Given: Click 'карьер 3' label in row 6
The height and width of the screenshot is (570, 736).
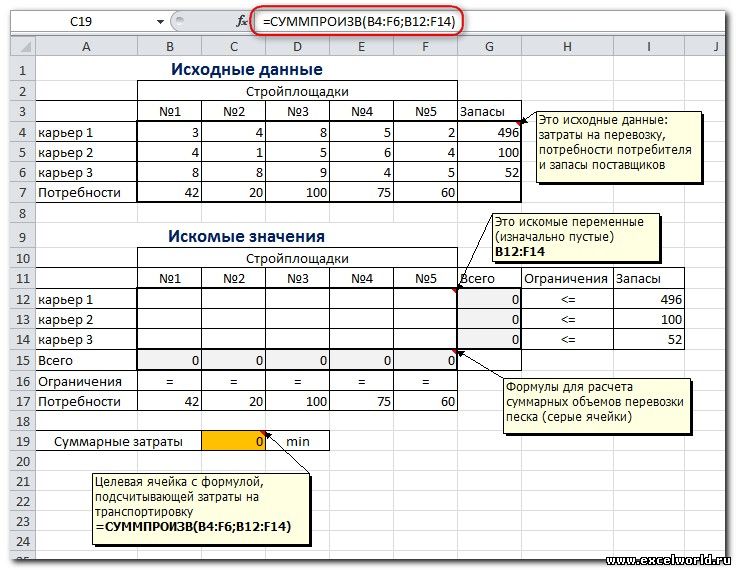Looking at the screenshot, I should click(x=86, y=172).
